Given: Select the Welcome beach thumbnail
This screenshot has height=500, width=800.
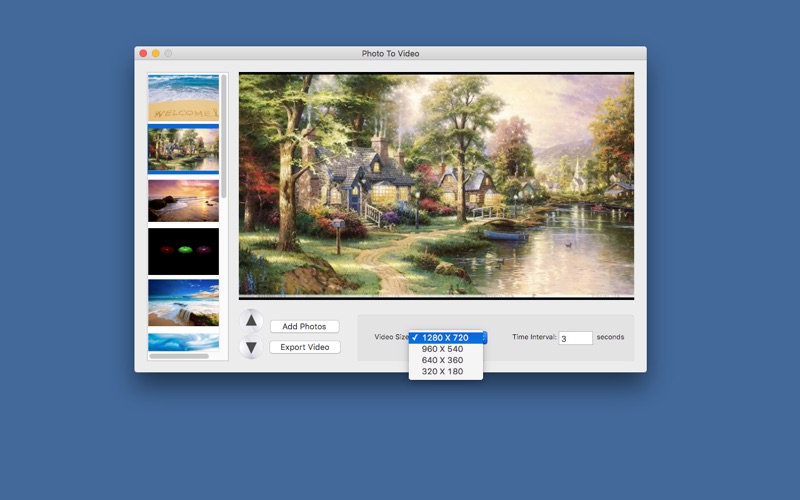Looking at the screenshot, I should [184, 97].
